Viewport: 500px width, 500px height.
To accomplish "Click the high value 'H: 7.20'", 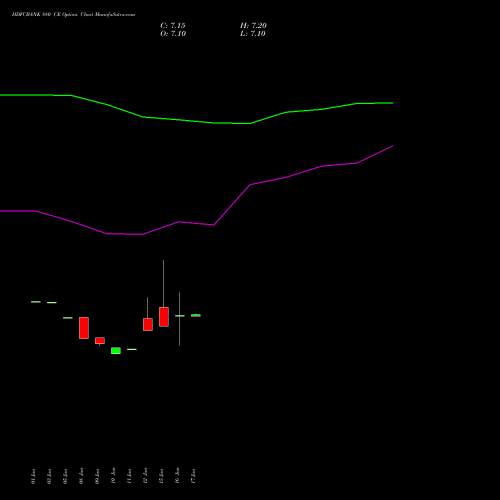I will point(253,26).
